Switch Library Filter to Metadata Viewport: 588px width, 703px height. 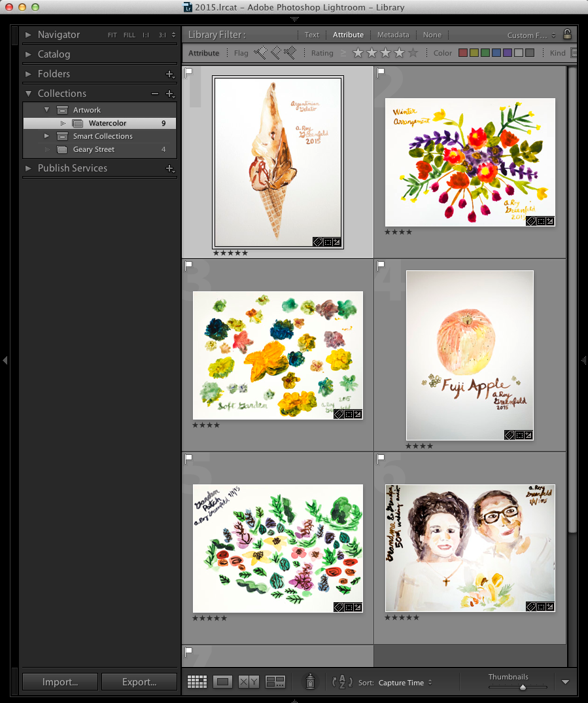tap(392, 34)
